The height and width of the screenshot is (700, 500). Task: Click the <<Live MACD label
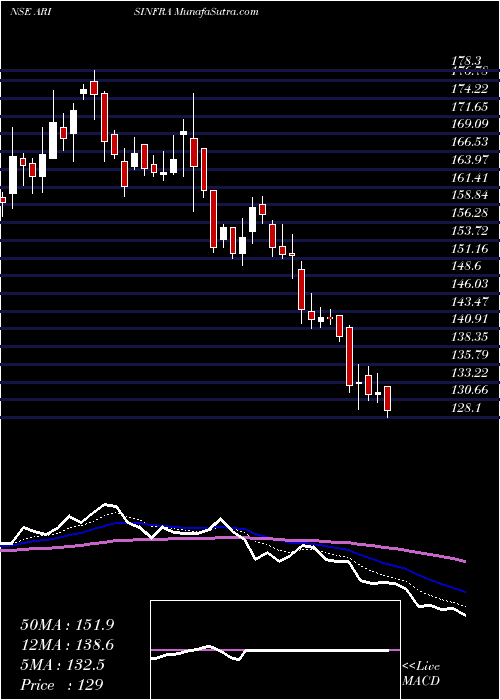click(421, 674)
